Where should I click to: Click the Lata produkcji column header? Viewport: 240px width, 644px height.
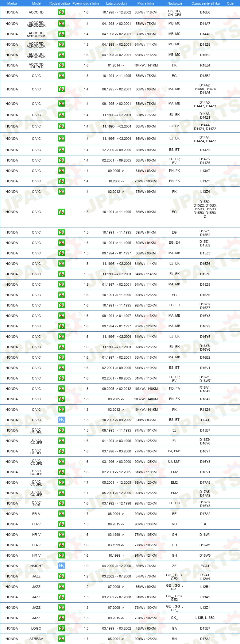(x=117, y=3)
